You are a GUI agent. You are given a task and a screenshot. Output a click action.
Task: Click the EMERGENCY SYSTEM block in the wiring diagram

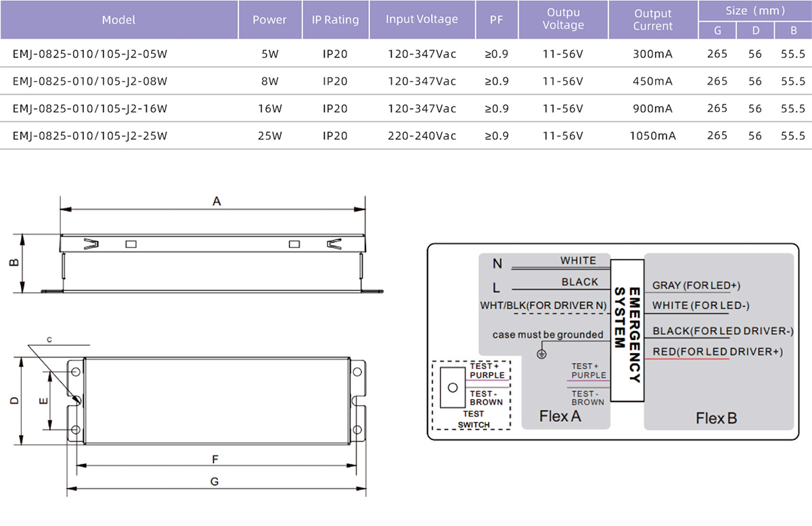(x=627, y=331)
